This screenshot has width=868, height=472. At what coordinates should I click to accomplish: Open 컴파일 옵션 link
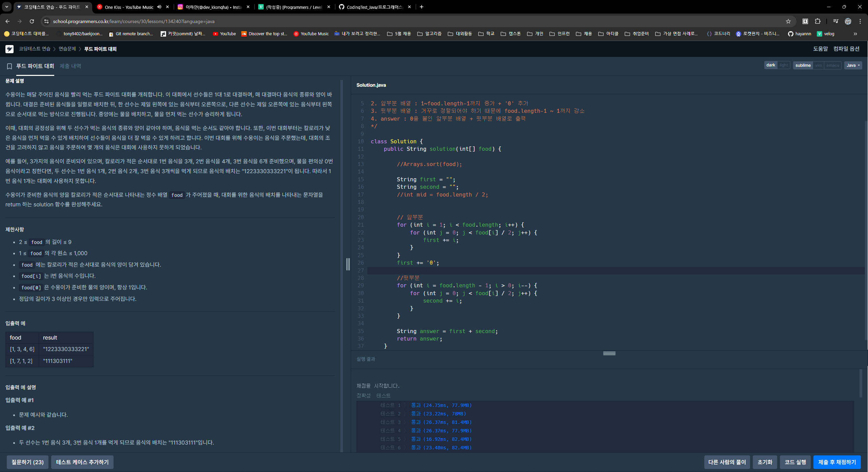847,49
